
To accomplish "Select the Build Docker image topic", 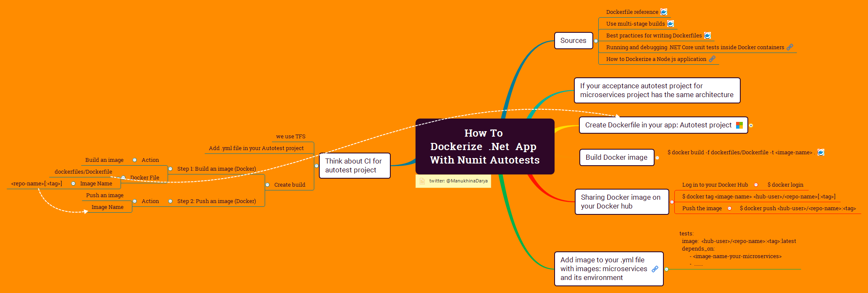I will 617,158.
